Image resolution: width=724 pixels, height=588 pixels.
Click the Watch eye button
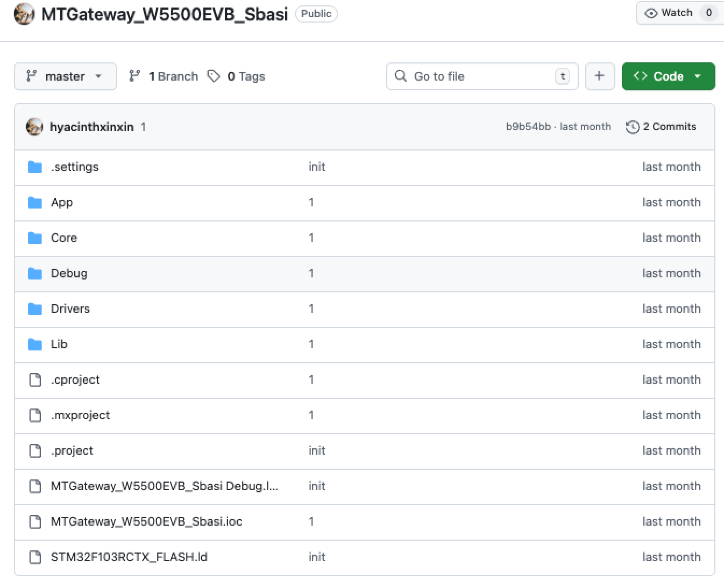pyautogui.click(x=669, y=13)
